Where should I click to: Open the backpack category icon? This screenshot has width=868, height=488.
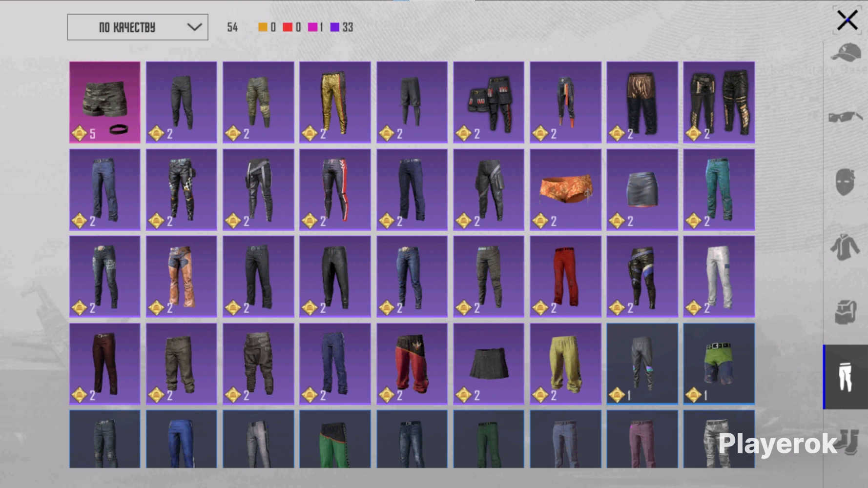(x=846, y=312)
